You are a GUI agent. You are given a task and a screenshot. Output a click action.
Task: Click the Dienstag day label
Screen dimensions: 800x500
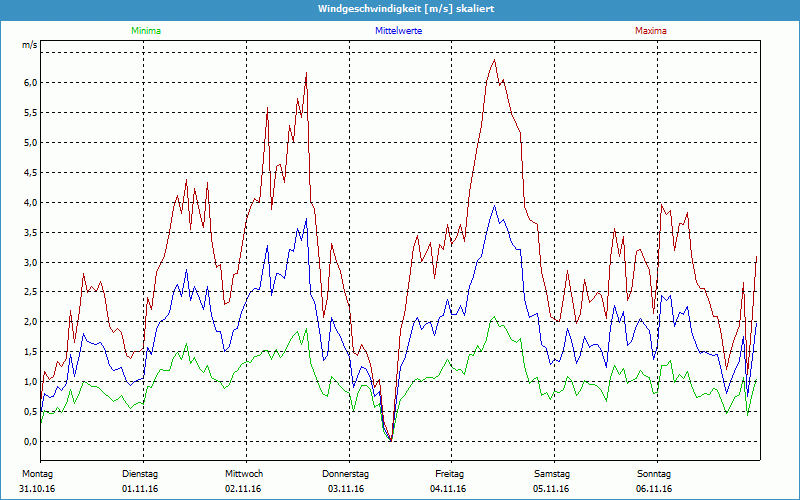(x=140, y=474)
